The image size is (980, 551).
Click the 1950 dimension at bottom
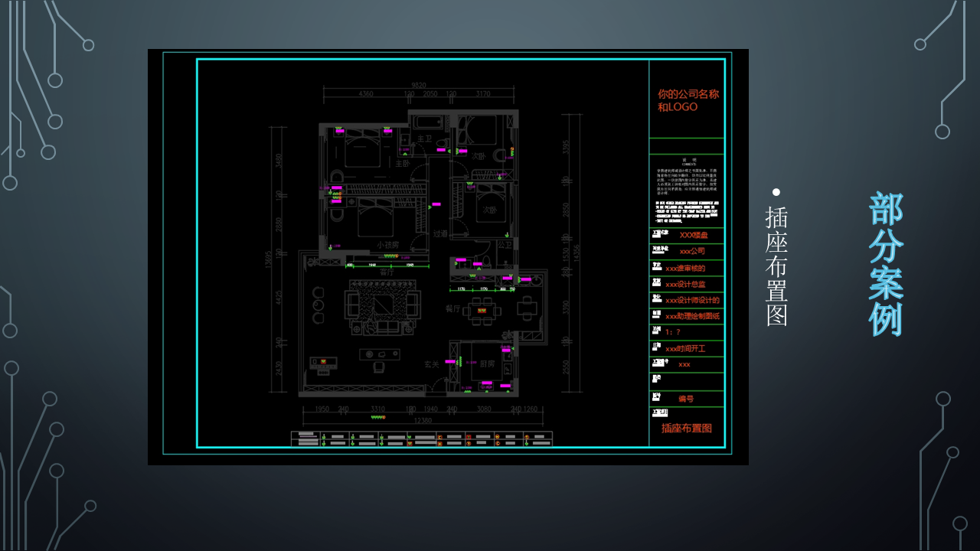322,409
